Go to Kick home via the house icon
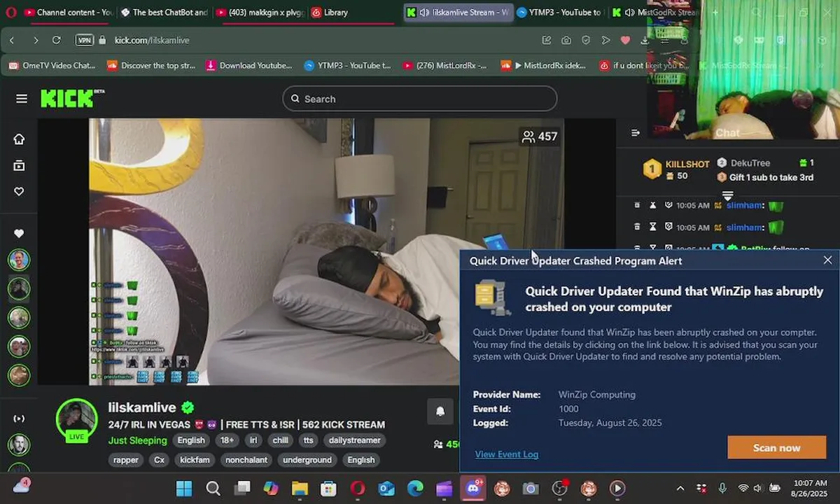The image size is (840, 504). click(19, 139)
